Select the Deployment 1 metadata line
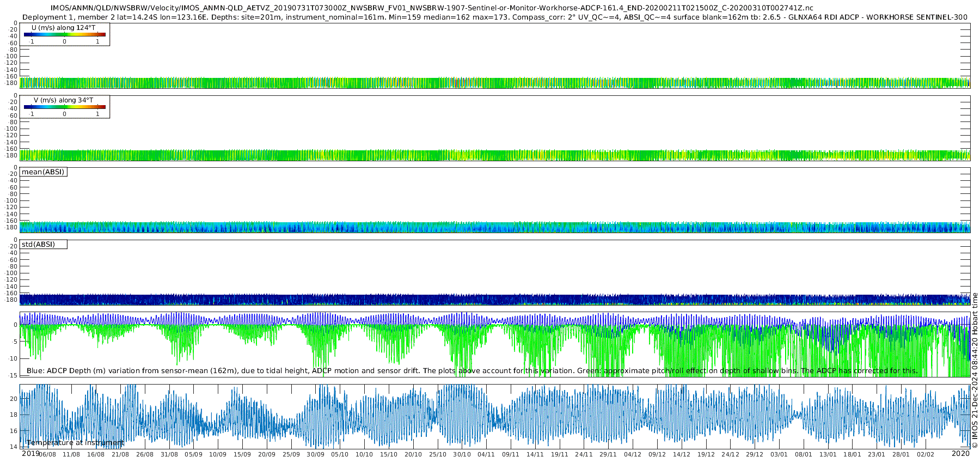Screen dimensions: 980x463 (495, 17)
